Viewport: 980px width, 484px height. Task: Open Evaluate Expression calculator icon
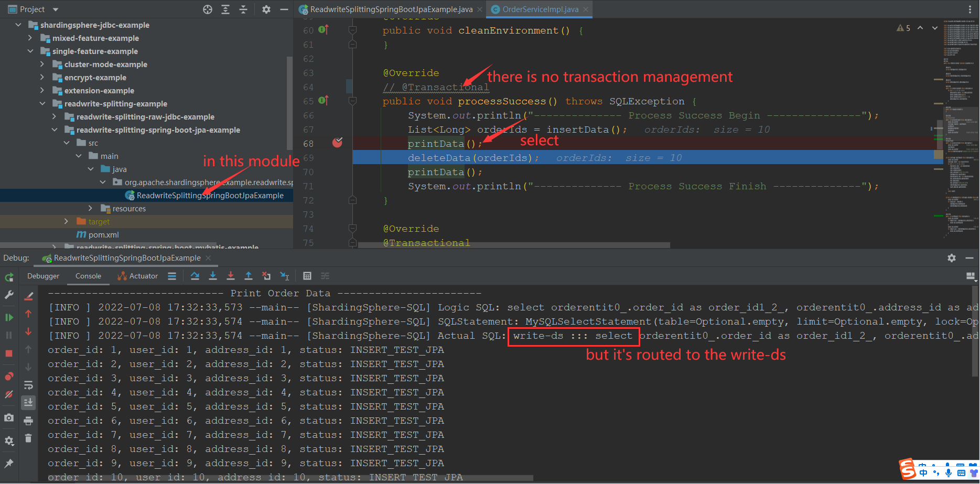click(x=307, y=276)
